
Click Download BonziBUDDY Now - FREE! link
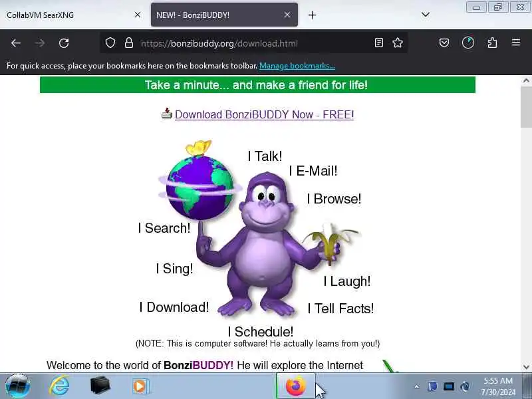pyautogui.click(x=264, y=114)
